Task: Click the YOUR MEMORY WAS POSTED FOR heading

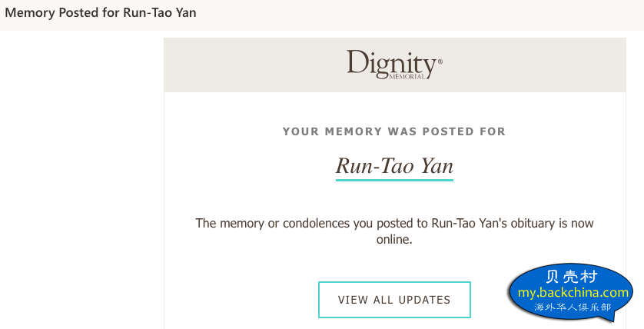Action: (x=394, y=131)
